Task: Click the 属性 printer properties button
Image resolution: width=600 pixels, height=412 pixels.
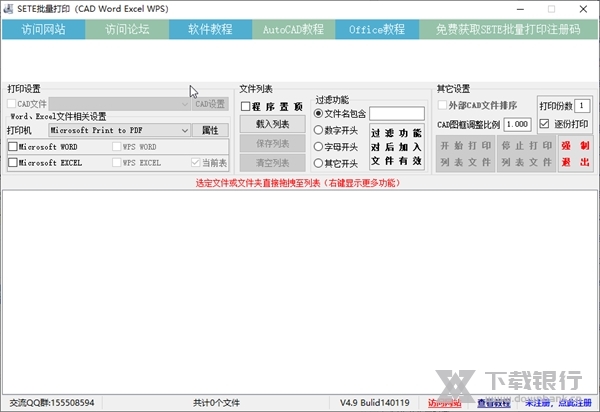Action: point(210,130)
